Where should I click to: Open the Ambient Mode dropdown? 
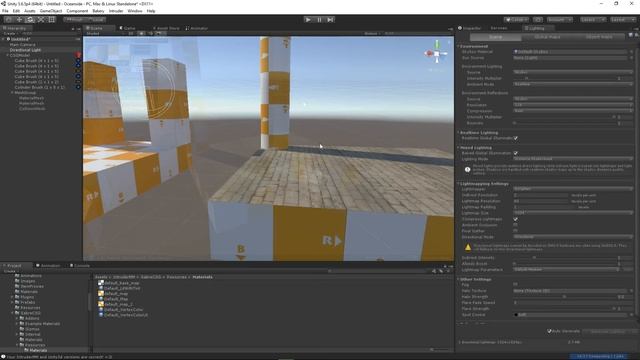pos(573,84)
